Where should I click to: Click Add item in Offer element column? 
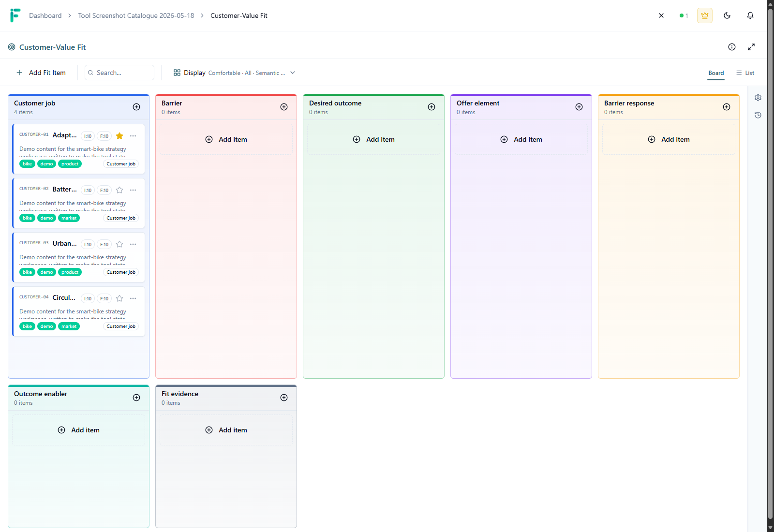(x=521, y=139)
